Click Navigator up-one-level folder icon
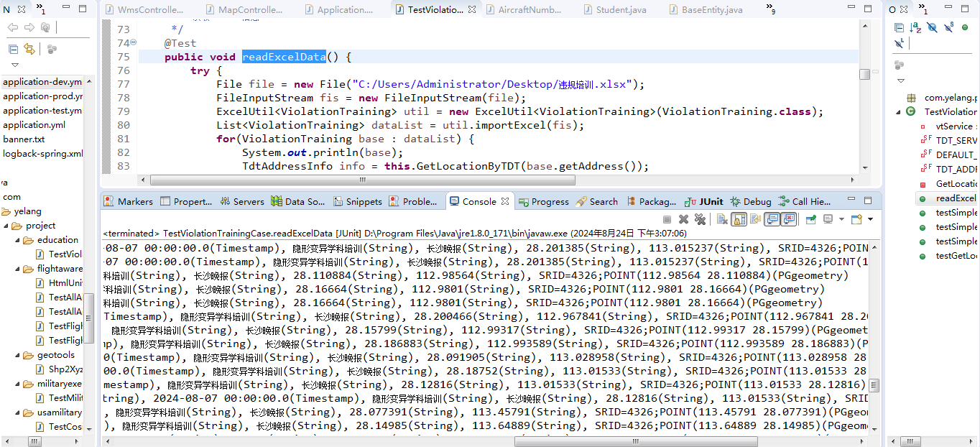 click(45, 27)
